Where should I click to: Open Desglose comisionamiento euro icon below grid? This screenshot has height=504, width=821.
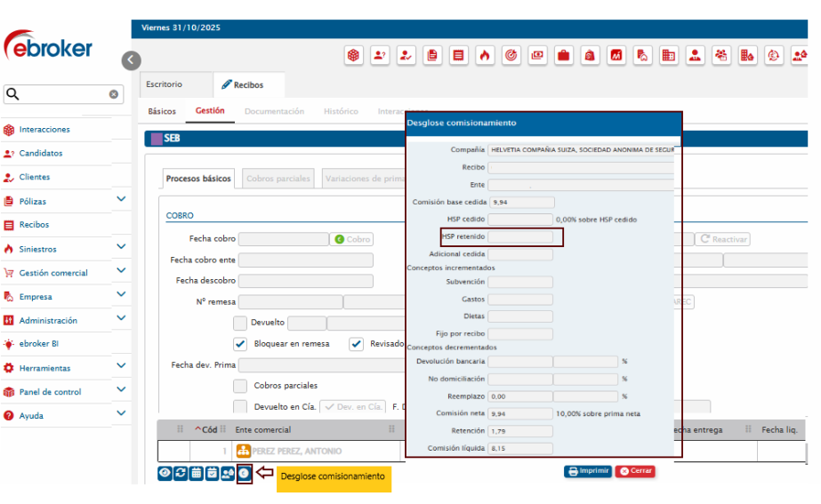pyautogui.click(x=245, y=474)
